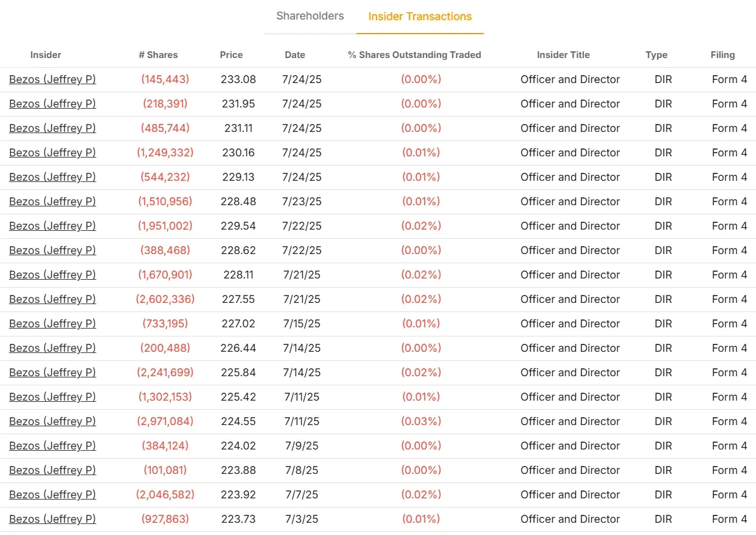This screenshot has height=535, width=756.
Task: Open Bezos link for 2,971,084 shares row
Action: [x=52, y=421]
